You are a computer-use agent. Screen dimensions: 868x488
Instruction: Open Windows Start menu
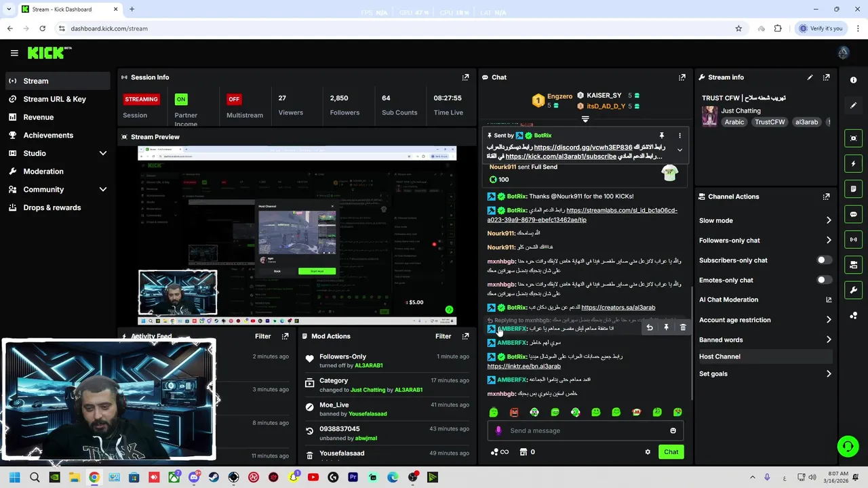(x=14, y=477)
